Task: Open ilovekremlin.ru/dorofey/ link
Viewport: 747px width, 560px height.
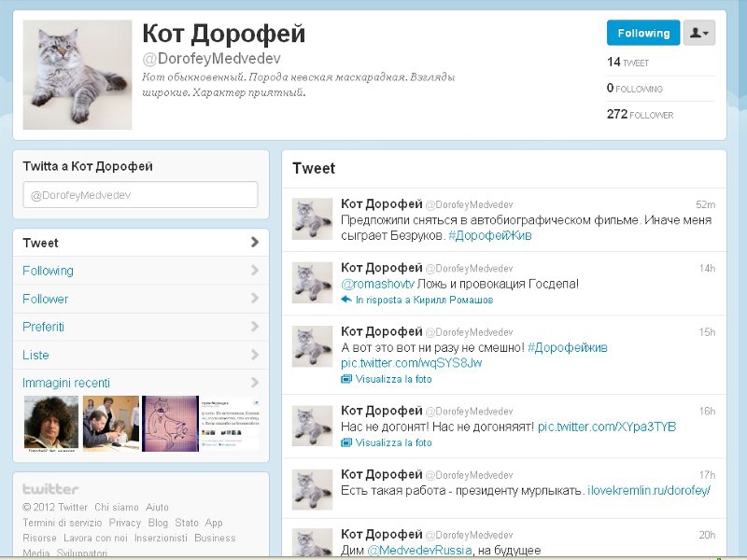Action: coord(648,490)
